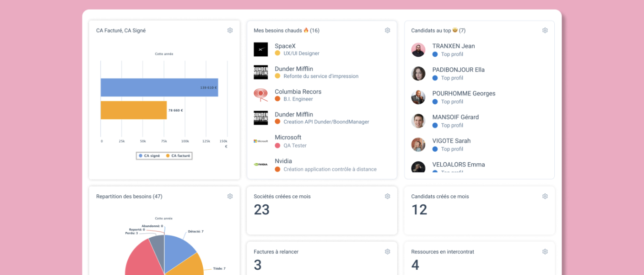Screen dimensions: 644x275
Task: Click the Candidats au top (7) title
Action: tap(438, 31)
